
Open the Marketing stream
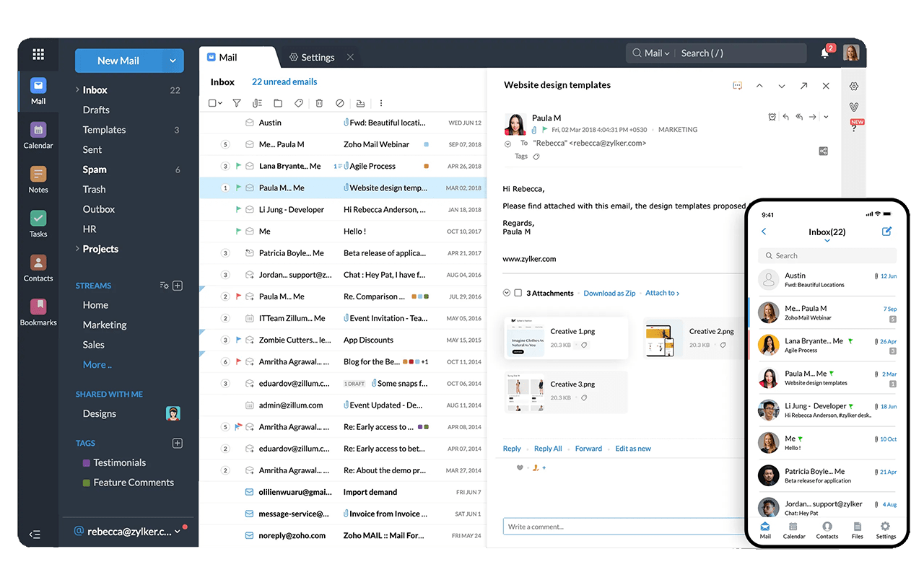105,325
